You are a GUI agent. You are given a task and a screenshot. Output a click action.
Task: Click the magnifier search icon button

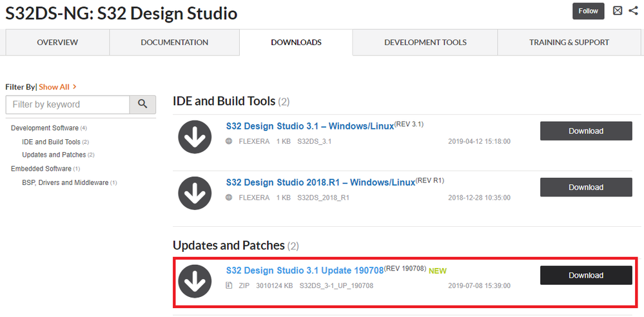(142, 104)
